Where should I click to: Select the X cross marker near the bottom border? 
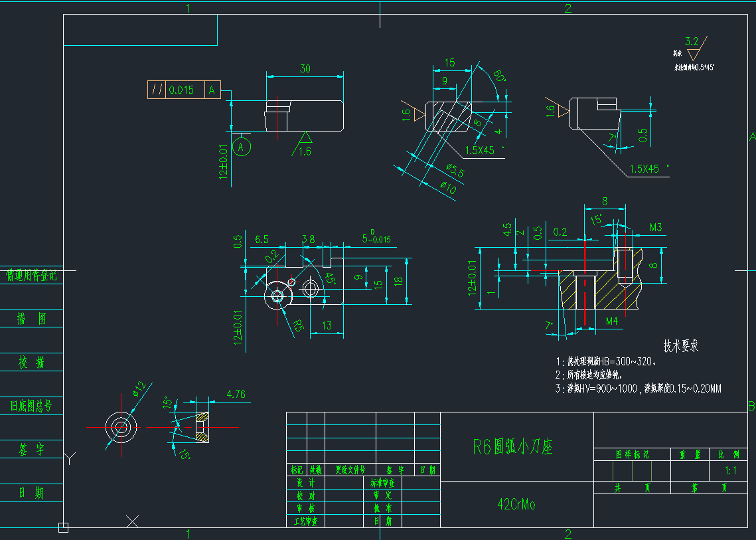click(x=133, y=521)
